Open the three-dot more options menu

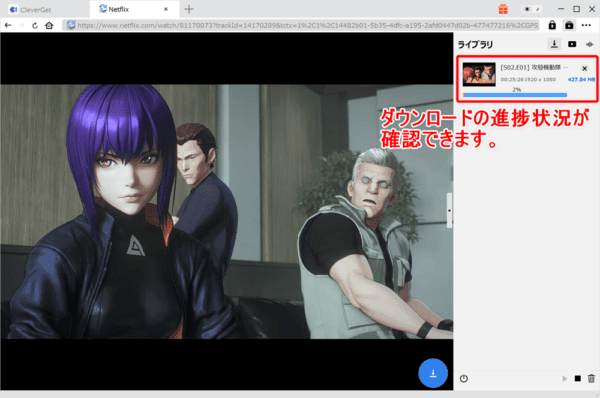coord(586,25)
